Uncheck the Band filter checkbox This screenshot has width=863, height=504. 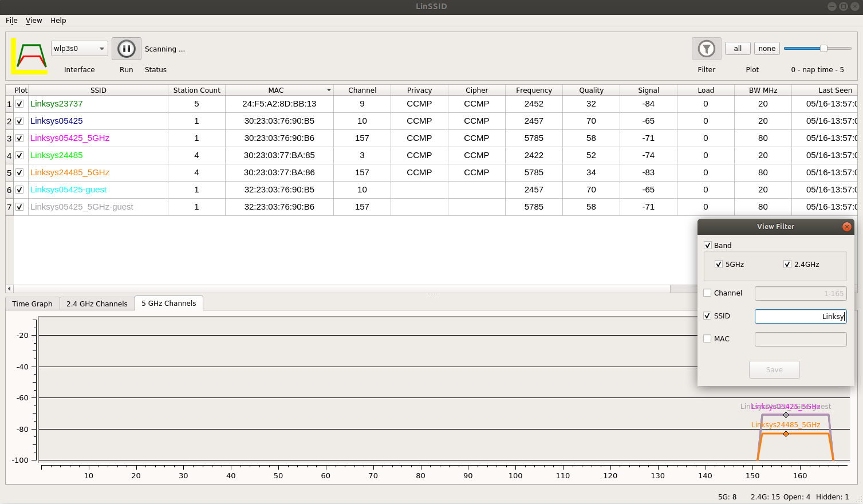(x=707, y=245)
